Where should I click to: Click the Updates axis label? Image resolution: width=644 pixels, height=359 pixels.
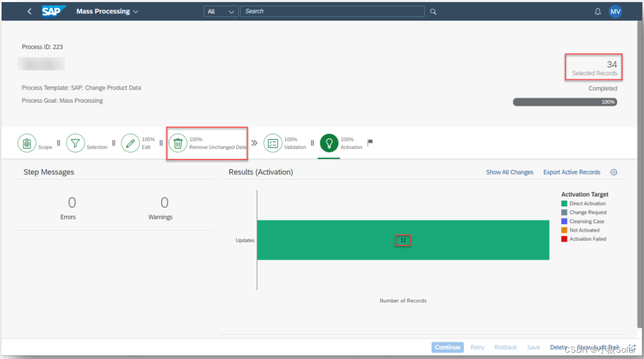coord(245,241)
